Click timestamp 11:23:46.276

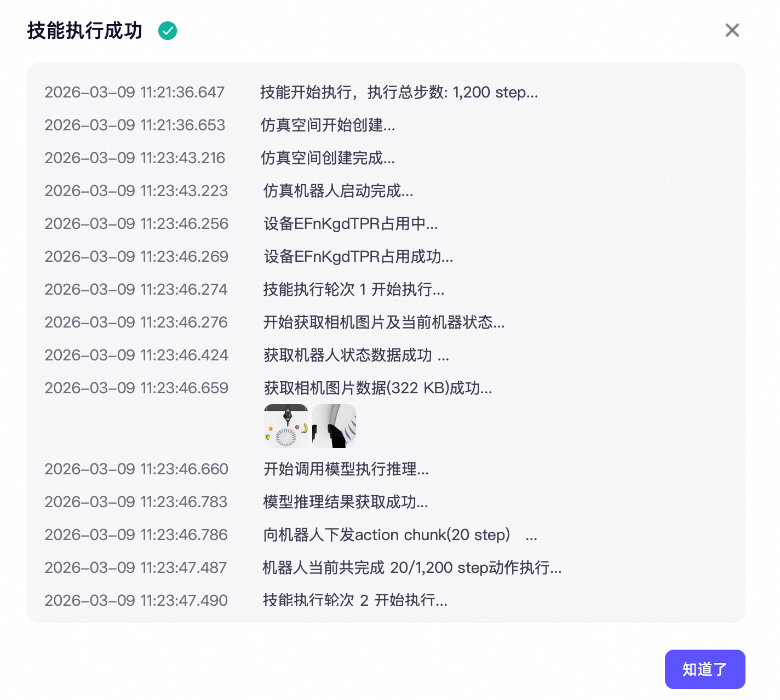click(136, 322)
